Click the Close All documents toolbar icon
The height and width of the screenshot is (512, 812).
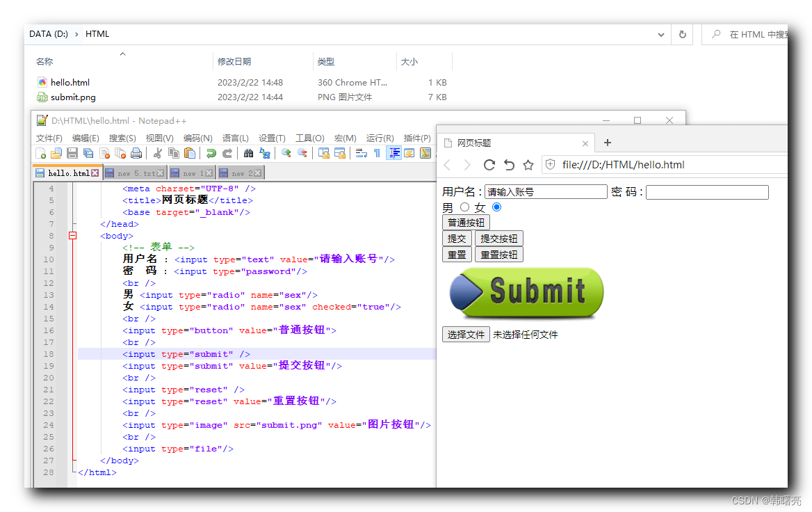(121, 153)
